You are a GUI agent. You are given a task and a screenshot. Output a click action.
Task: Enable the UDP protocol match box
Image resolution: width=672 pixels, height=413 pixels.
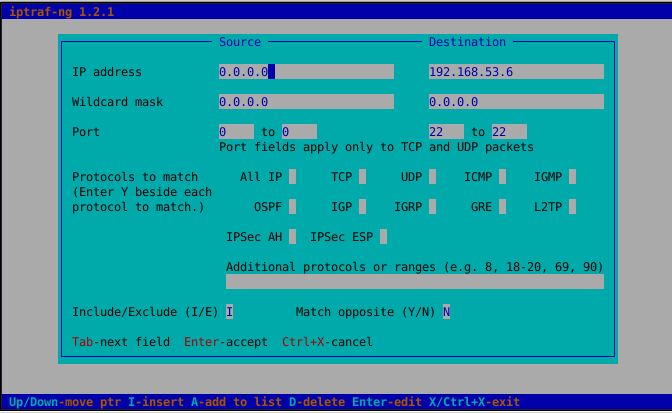click(432, 177)
